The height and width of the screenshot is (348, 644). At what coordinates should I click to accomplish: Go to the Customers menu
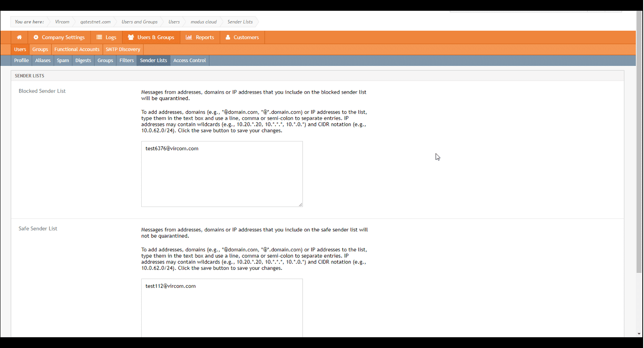[x=242, y=37]
